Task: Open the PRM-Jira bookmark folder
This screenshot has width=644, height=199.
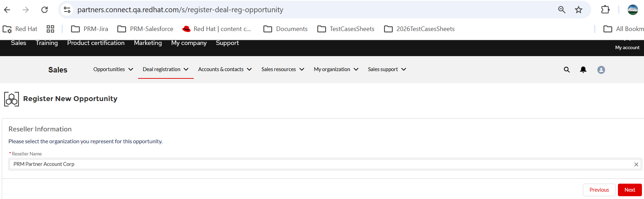Action: coord(90,29)
